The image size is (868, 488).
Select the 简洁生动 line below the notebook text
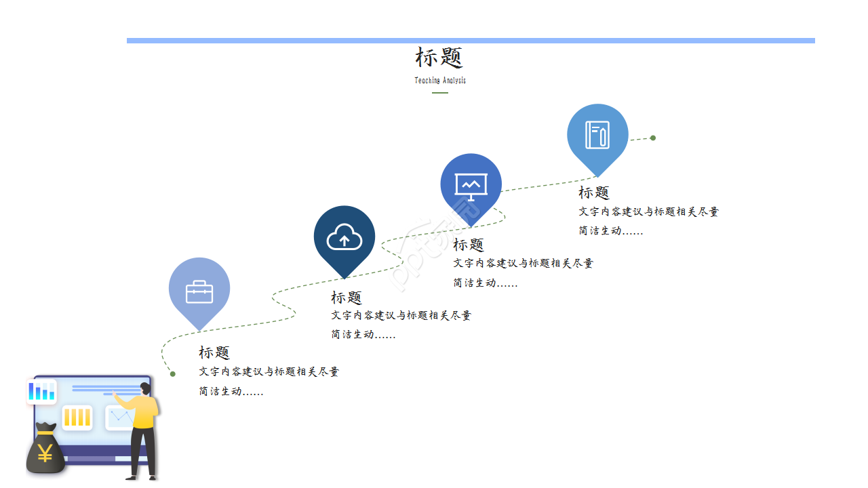(x=611, y=230)
